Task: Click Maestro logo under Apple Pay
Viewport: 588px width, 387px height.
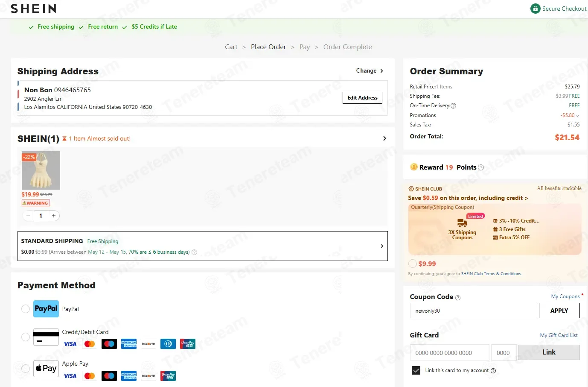Action: click(x=109, y=376)
